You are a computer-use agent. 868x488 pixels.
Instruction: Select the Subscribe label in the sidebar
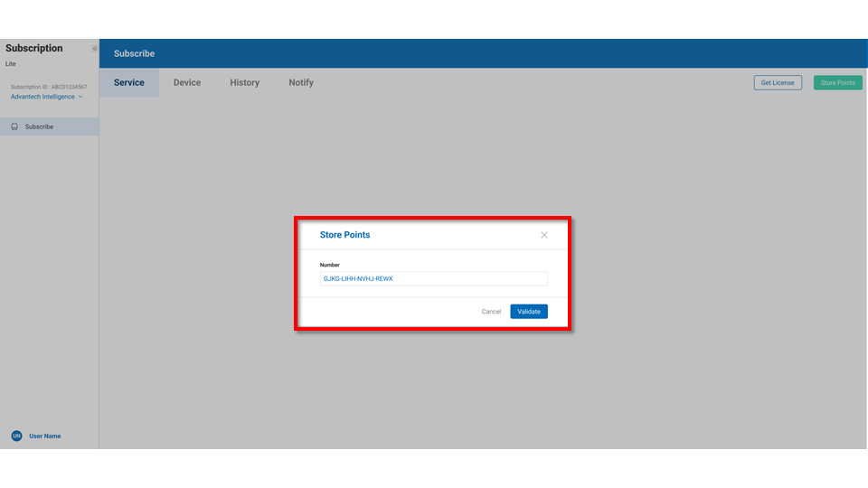coord(39,127)
